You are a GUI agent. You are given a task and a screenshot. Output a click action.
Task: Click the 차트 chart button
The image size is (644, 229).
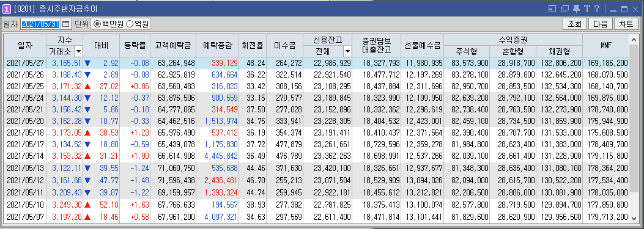tap(626, 24)
